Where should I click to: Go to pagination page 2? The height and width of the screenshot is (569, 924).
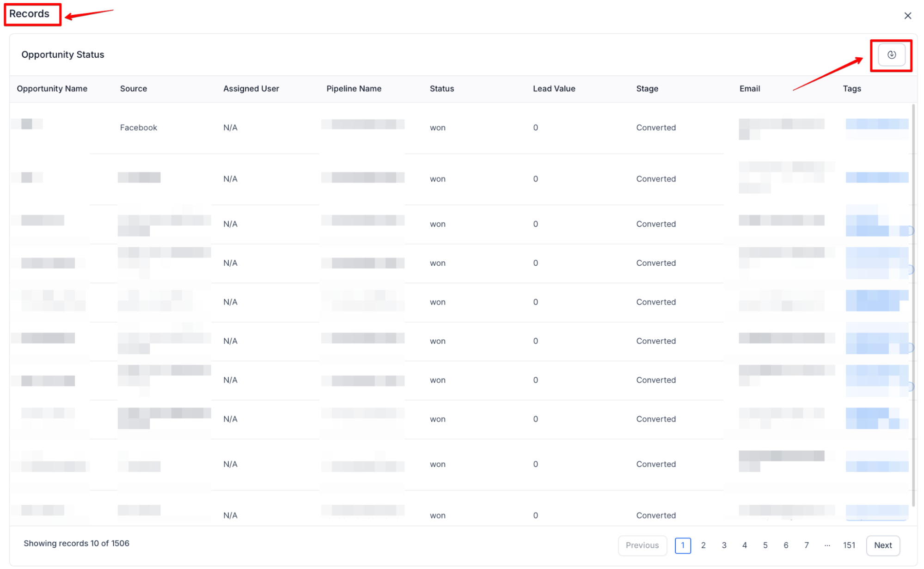[703, 545]
